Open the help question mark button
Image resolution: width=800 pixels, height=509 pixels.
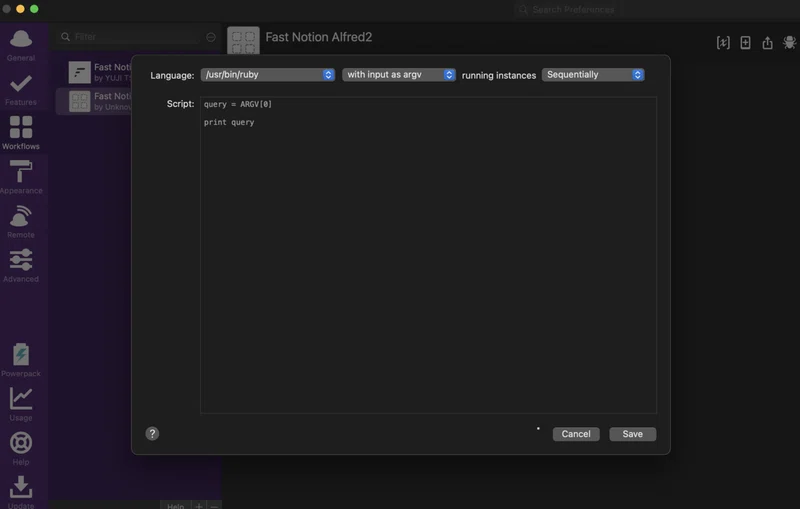pos(152,434)
